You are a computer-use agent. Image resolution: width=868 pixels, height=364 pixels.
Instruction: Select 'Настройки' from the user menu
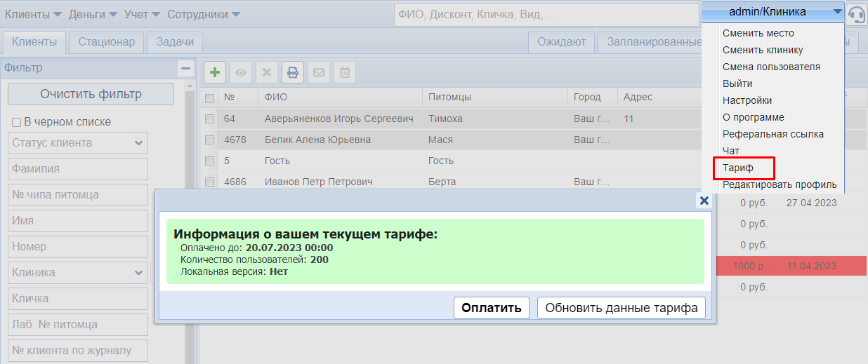[x=747, y=100]
